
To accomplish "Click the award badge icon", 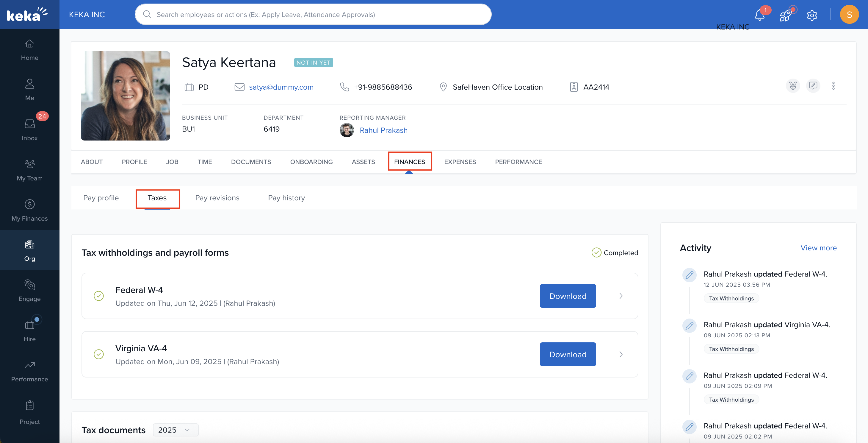I will (x=793, y=86).
